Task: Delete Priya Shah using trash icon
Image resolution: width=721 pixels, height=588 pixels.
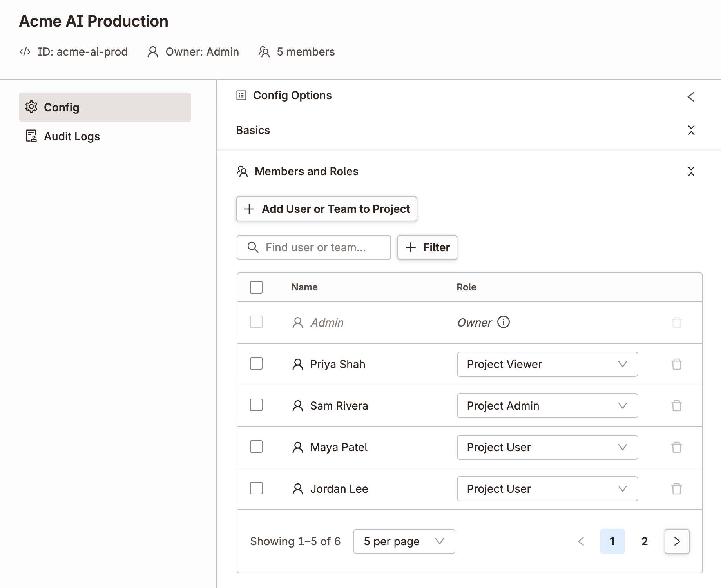Action: (x=677, y=364)
